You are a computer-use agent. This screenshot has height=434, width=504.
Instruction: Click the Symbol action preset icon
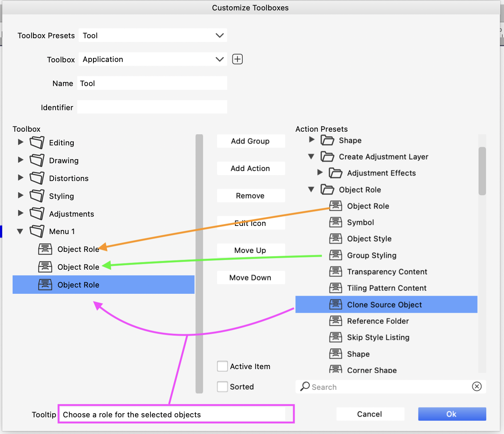click(x=336, y=222)
